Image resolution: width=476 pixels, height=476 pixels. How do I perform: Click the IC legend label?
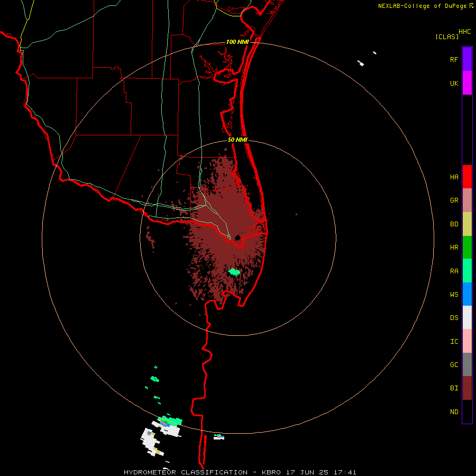click(454, 342)
